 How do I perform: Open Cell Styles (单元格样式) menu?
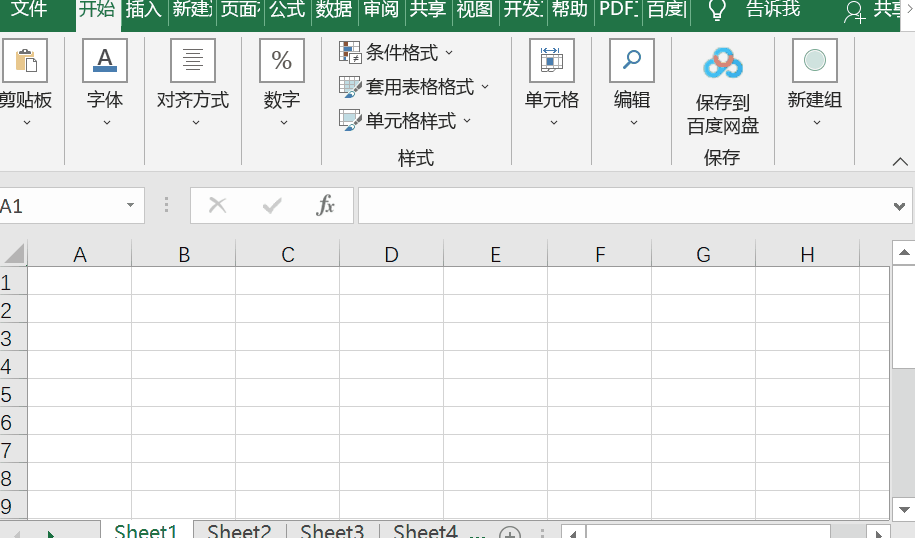click(x=405, y=121)
